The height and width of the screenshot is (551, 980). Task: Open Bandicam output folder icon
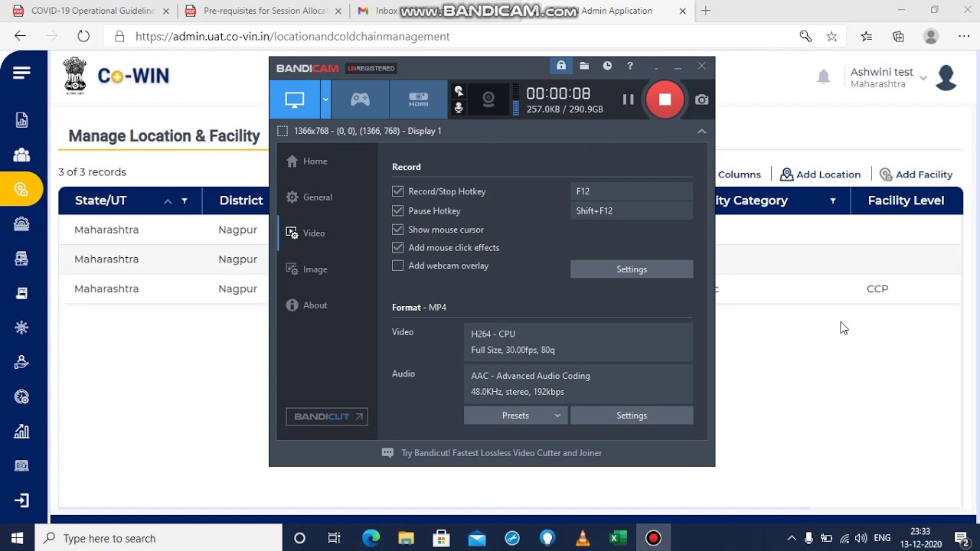pos(584,66)
